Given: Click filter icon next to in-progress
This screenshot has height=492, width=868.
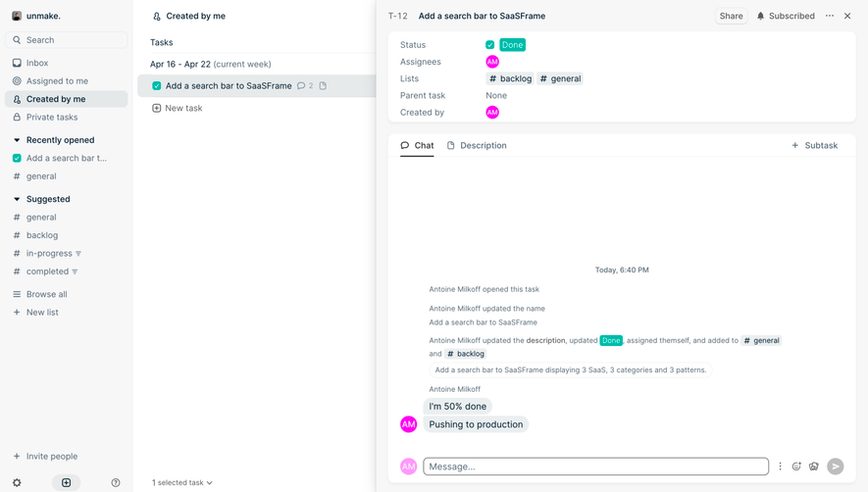Looking at the screenshot, I should (x=78, y=254).
